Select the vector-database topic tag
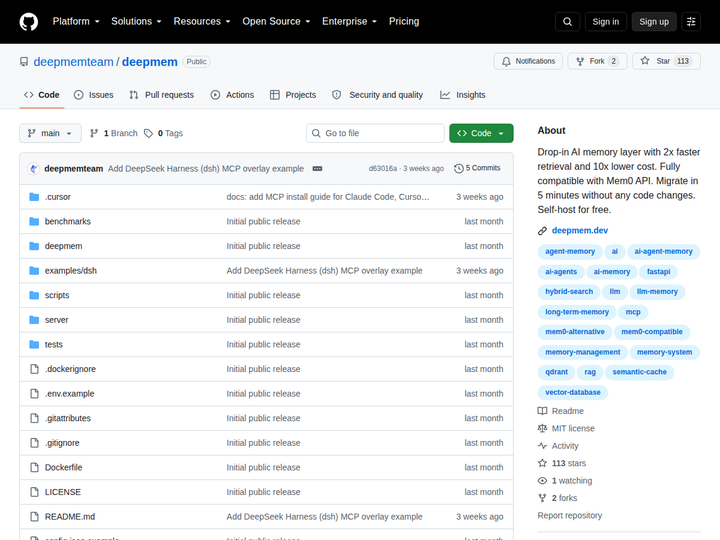The height and width of the screenshot is (540, 720). 573,393
